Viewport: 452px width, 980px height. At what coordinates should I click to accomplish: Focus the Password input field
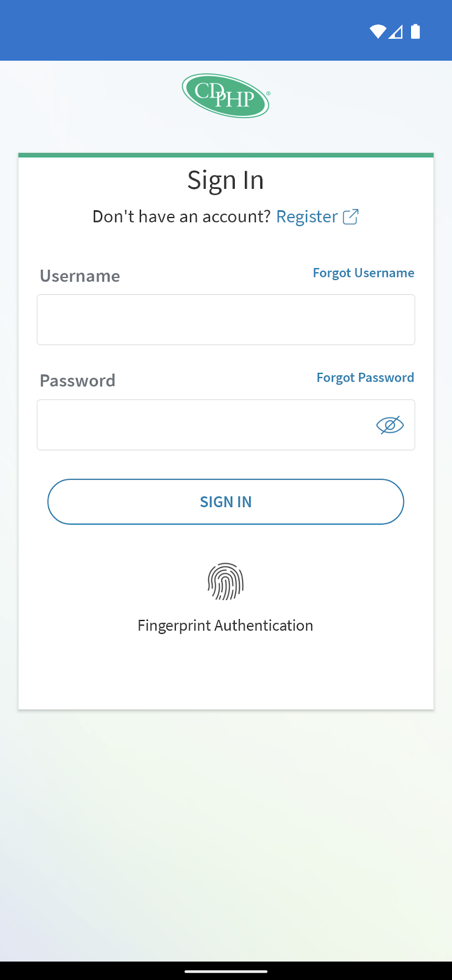pyautogui.click(x=205, y=425)
